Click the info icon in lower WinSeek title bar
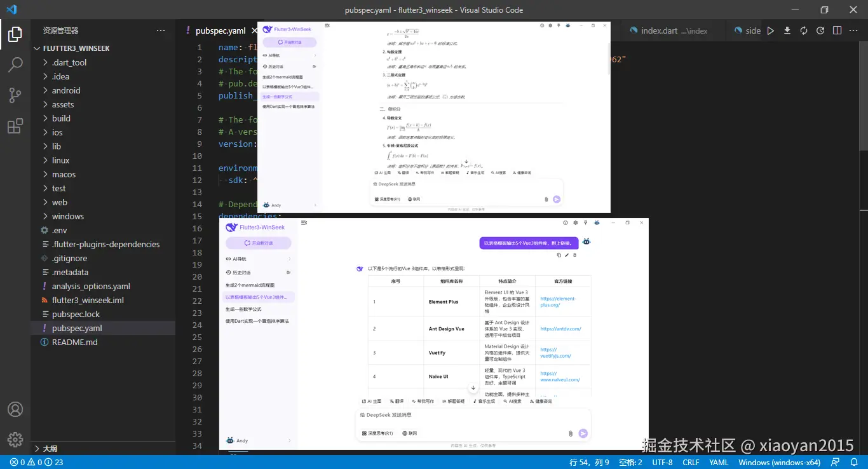The width and height of the screenshot is (868, 469). click(566, 223)
